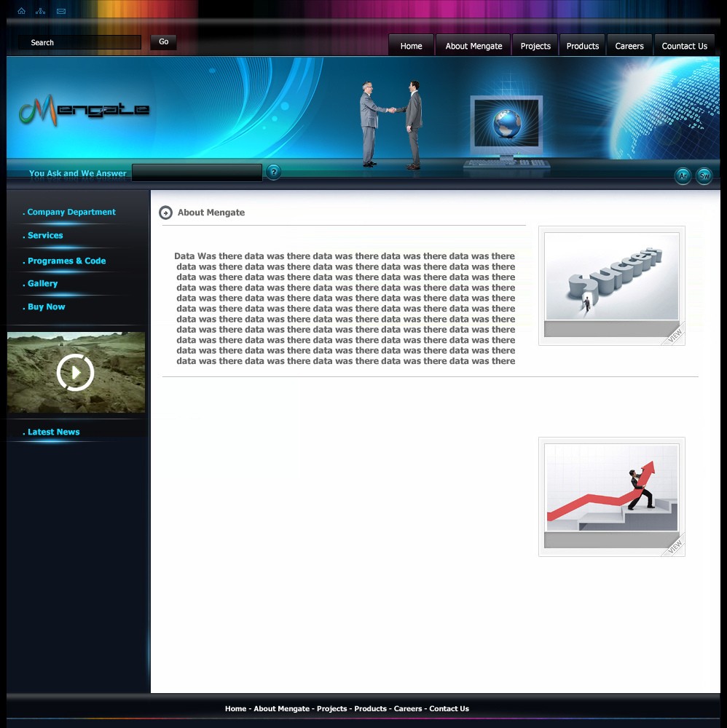727x728 pixels.
Task: Click the home icon in top bar
Action: point(21,11)
